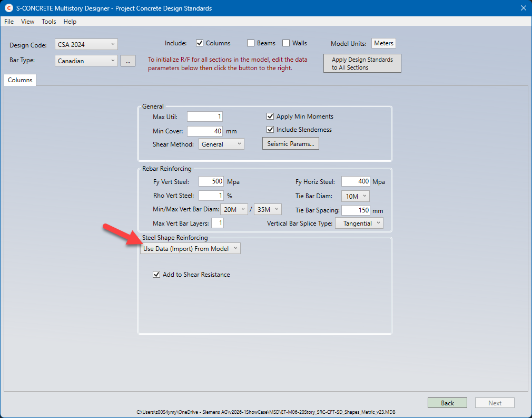Click the Fy Horiz Steel field
The image size is (532, 418).
[x=356, y=181]
